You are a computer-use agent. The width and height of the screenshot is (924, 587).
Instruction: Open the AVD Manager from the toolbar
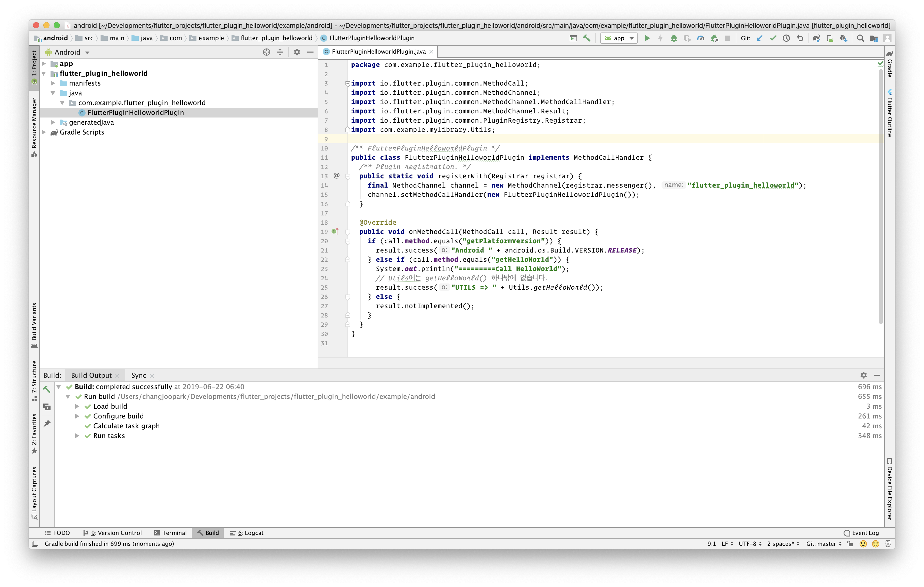pyautogui.click(x=830, y=38)
